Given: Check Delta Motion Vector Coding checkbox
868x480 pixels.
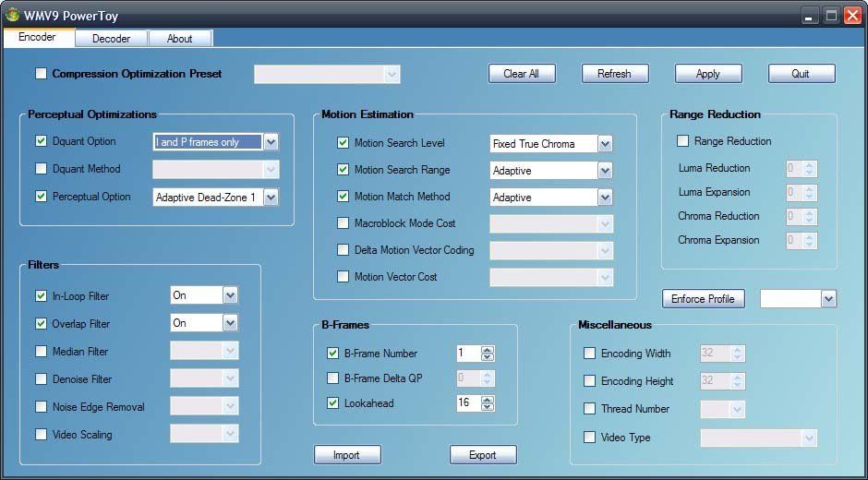Looking at the screenshot, I should [344, 250].
